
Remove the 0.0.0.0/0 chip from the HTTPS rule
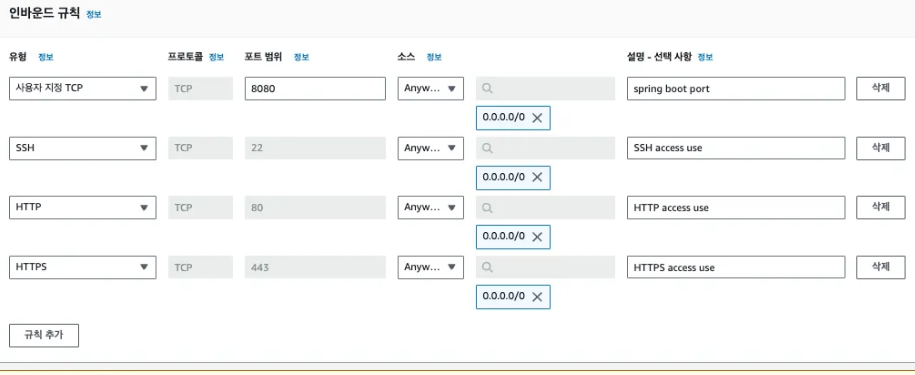[x=537, y=297]
